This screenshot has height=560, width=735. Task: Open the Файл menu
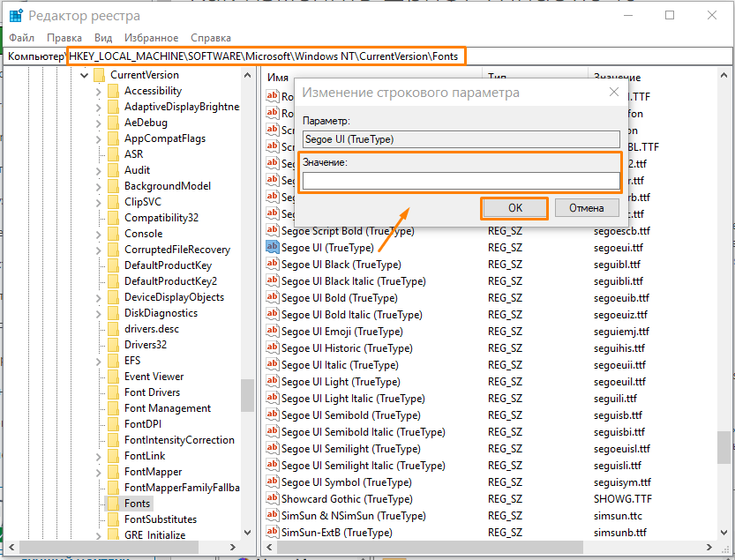pos(21,38)
